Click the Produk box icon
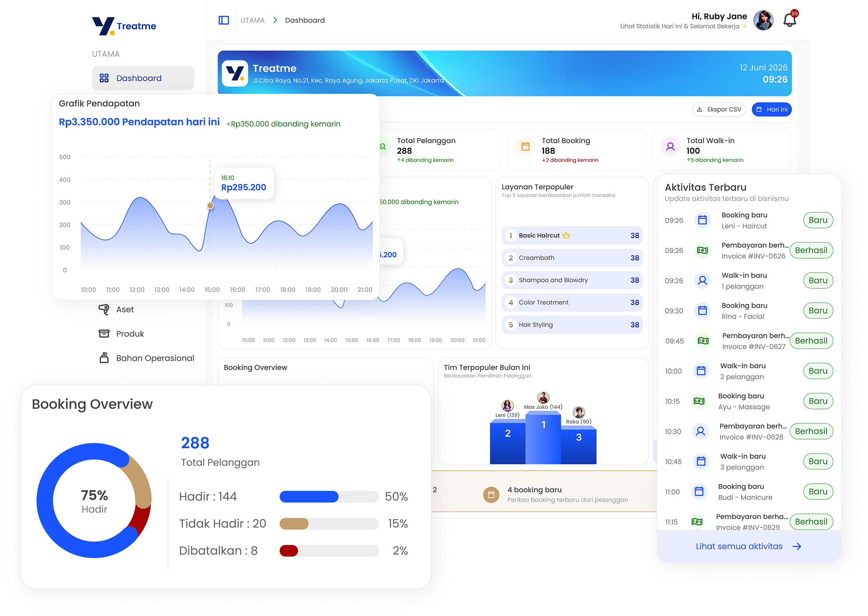The image size is (868, 616). (x=104, y=333)
